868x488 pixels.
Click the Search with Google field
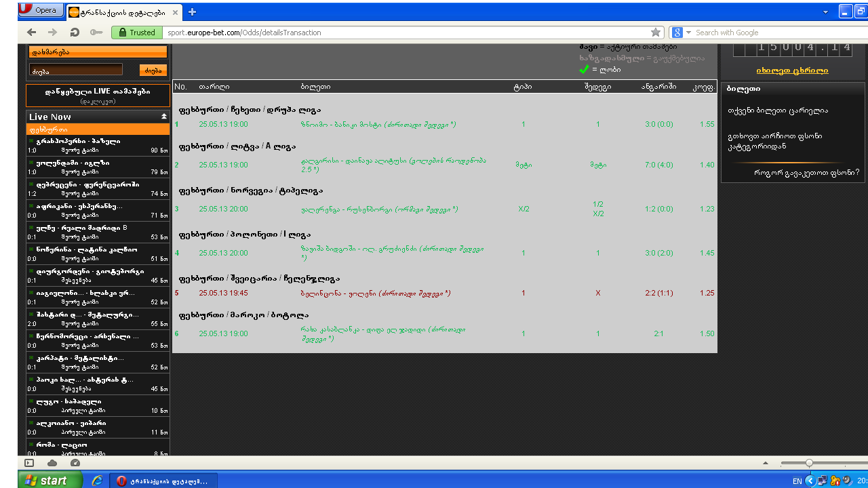[x=779, y=33]
